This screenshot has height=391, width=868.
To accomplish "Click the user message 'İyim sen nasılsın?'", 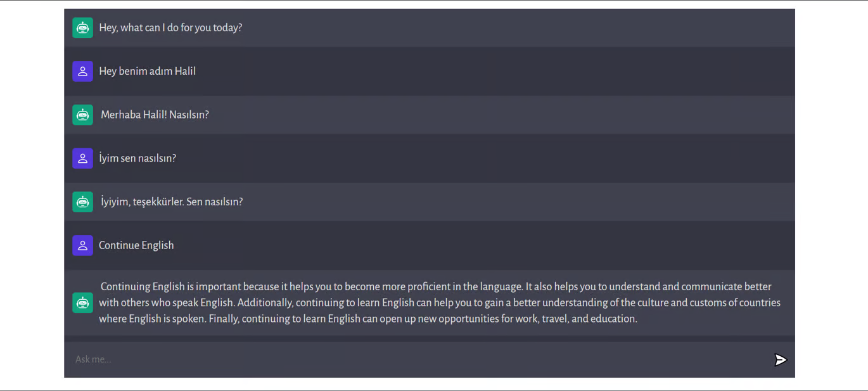I will click(x=137, y=158).
